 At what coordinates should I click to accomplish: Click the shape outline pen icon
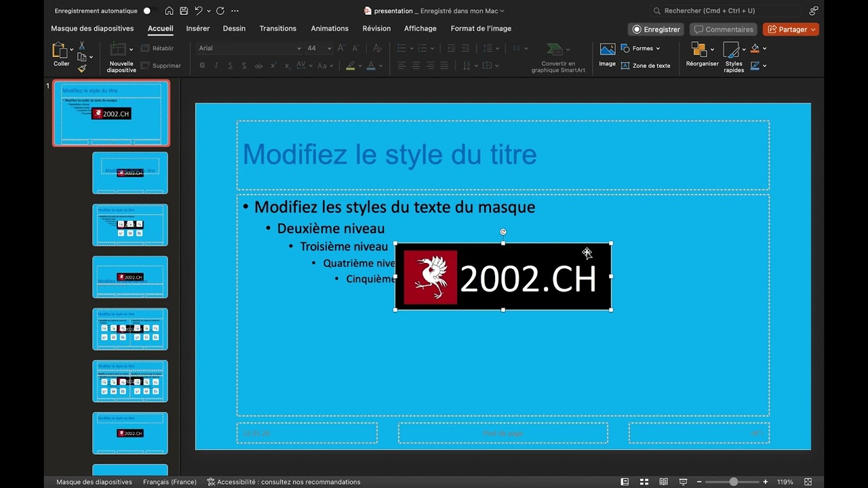[755, 66]
